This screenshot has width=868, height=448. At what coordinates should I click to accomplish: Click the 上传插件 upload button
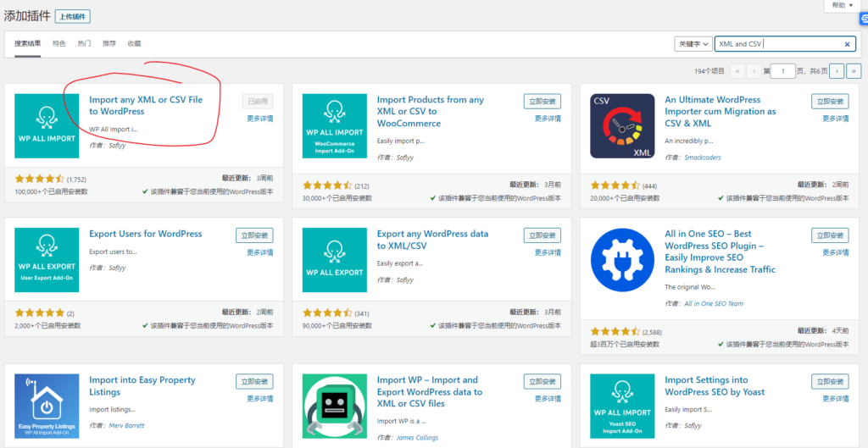click(72, 16)
